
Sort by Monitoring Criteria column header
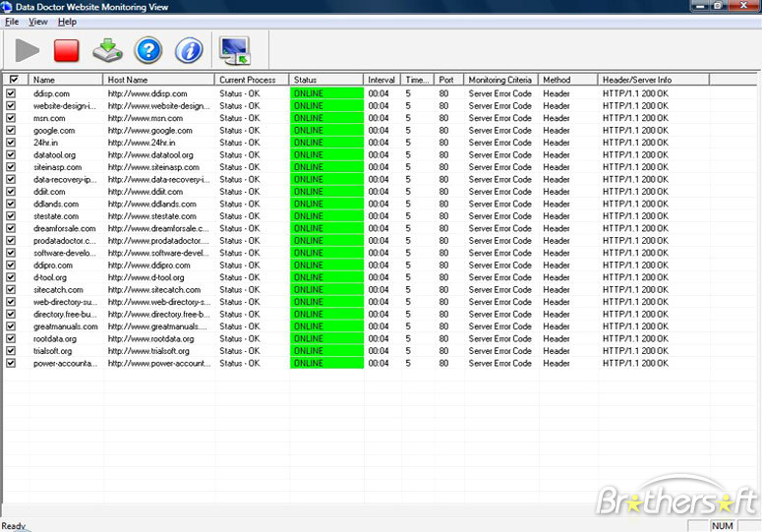click(x=501, y=80)
